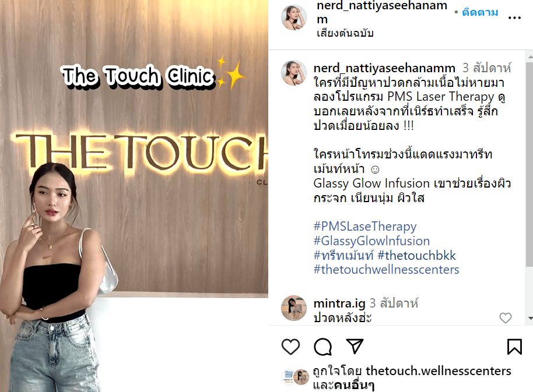Viewport: 533px width, 392px height.
Task: Open the comment speech bubble icon
Action: tap(322, 347)
